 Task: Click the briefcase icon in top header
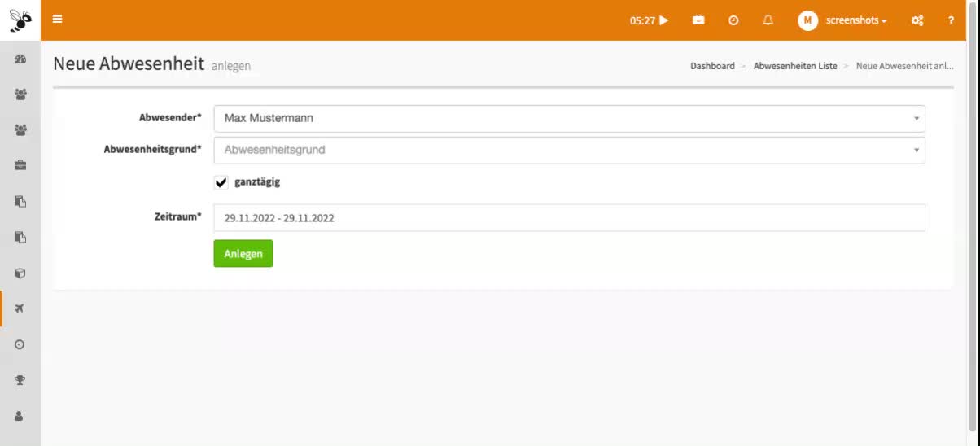pyautogui.click(x=698, y=20)
